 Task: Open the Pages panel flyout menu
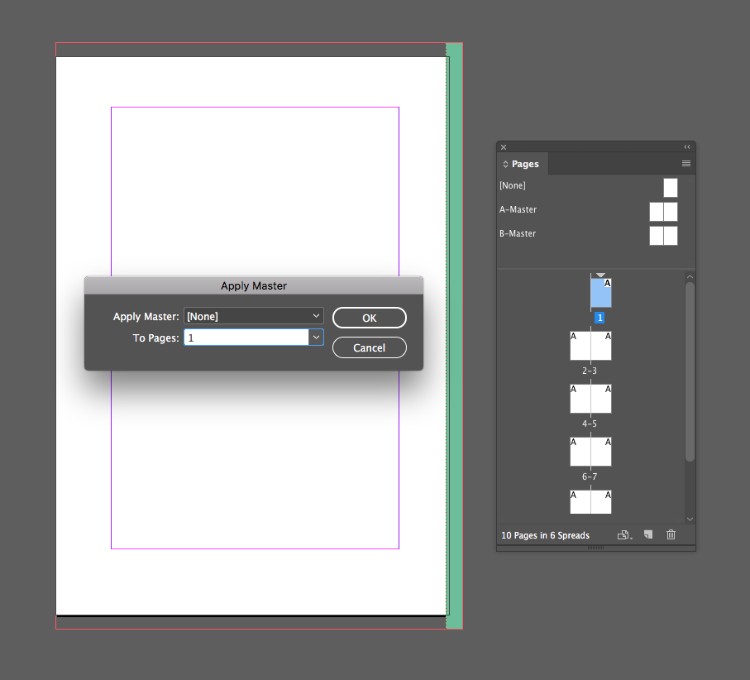[686, 164]
